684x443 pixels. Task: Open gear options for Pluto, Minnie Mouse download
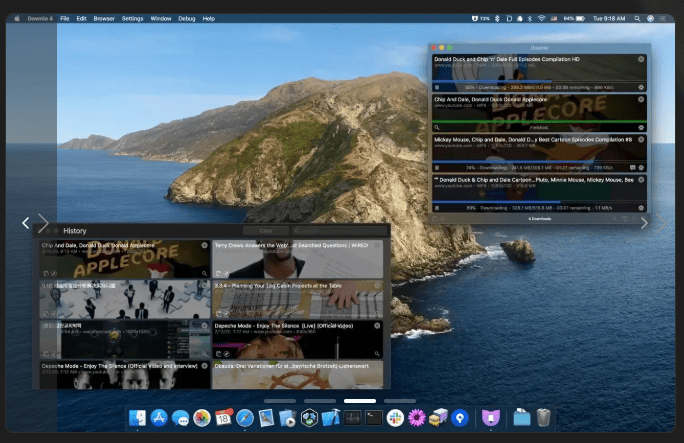[641, 208]
